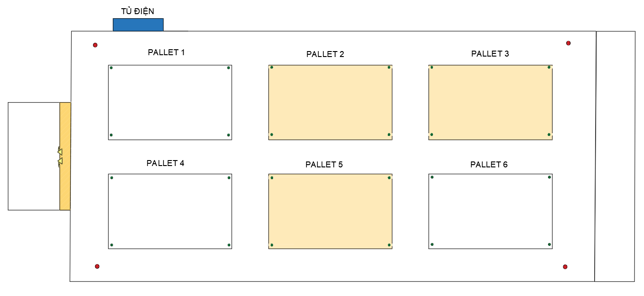Click the bottom-right green dot of Pallet 6

pos(549,244)
